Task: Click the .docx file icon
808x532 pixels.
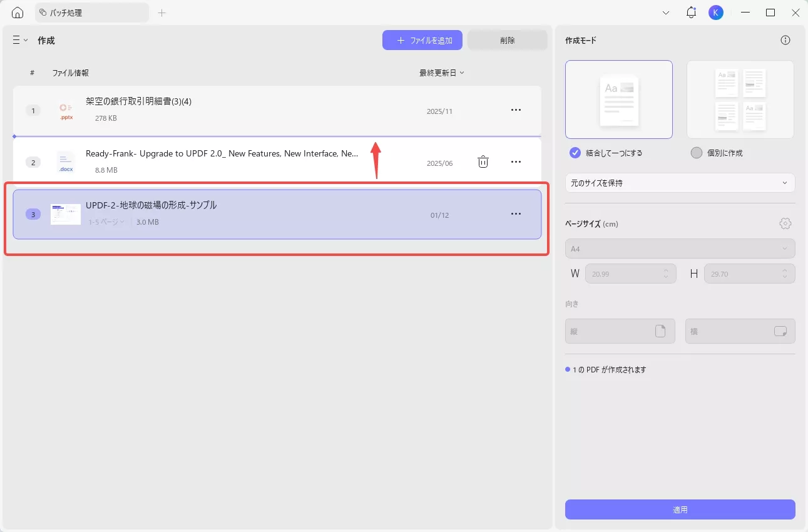Action: tap(66, 163)
